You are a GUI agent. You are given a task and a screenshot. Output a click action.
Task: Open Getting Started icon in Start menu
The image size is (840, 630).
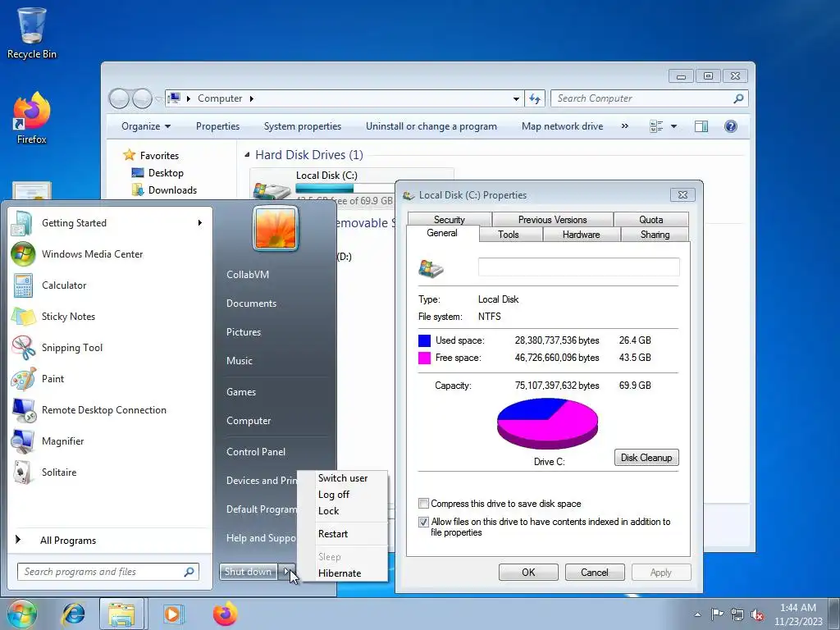[22, 223]
